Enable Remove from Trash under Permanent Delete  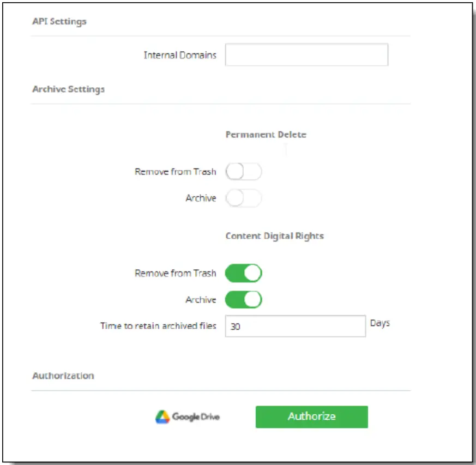click(244, 171)
